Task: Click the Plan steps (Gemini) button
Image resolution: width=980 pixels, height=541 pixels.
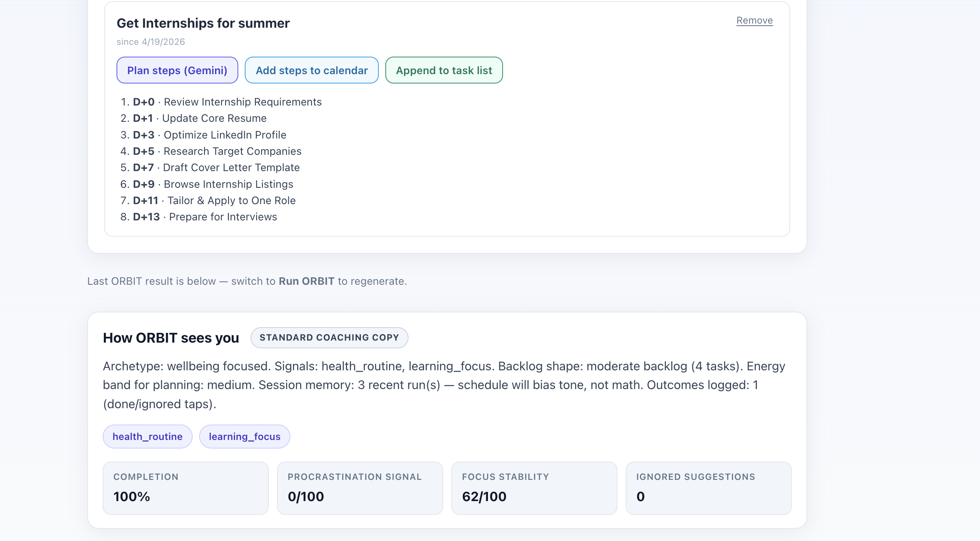Action: point(177,70)
